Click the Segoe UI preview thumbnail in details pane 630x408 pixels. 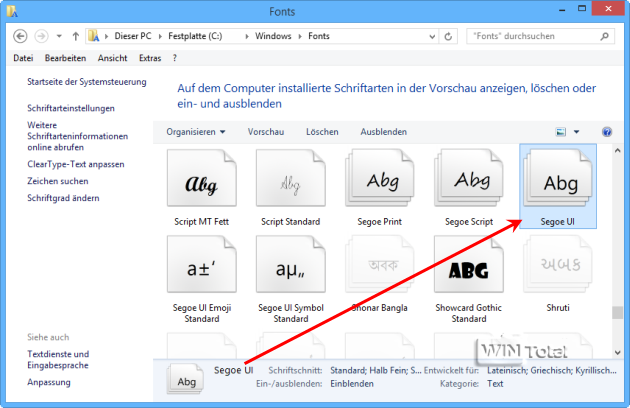[x=186, y=379]
